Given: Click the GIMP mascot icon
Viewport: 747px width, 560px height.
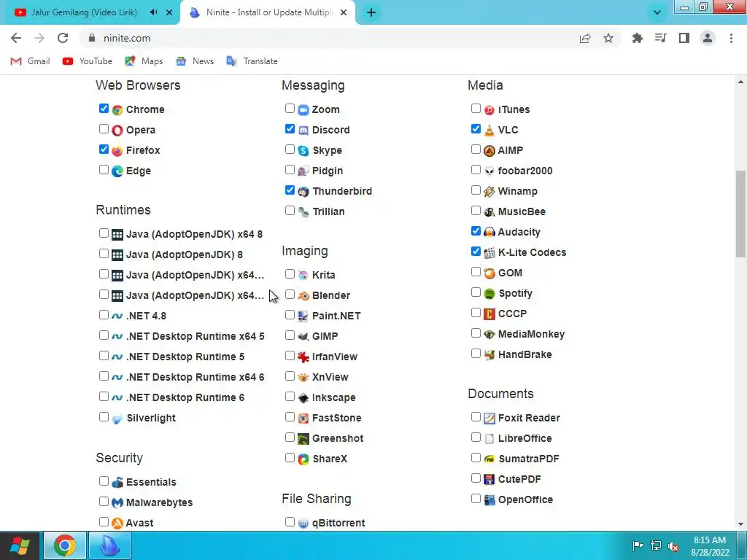Looking at the screenshot, I should [x=303, y=337].
